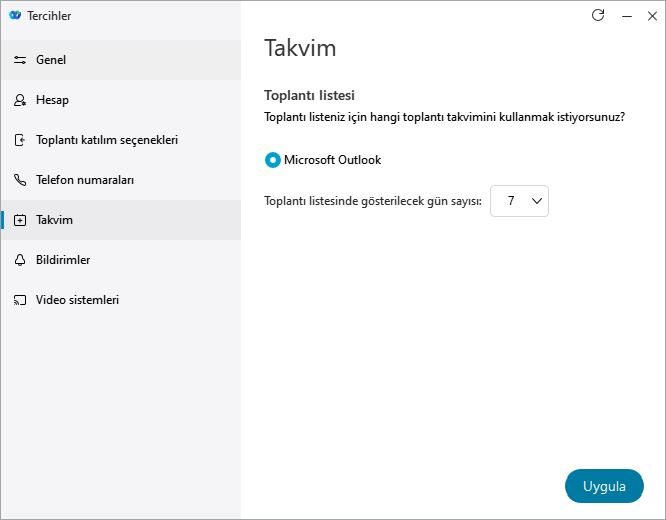Viewport: 666px width, 520px height.
Task: Click the chevron arrow of day dropdown
Action: (537, 201)
